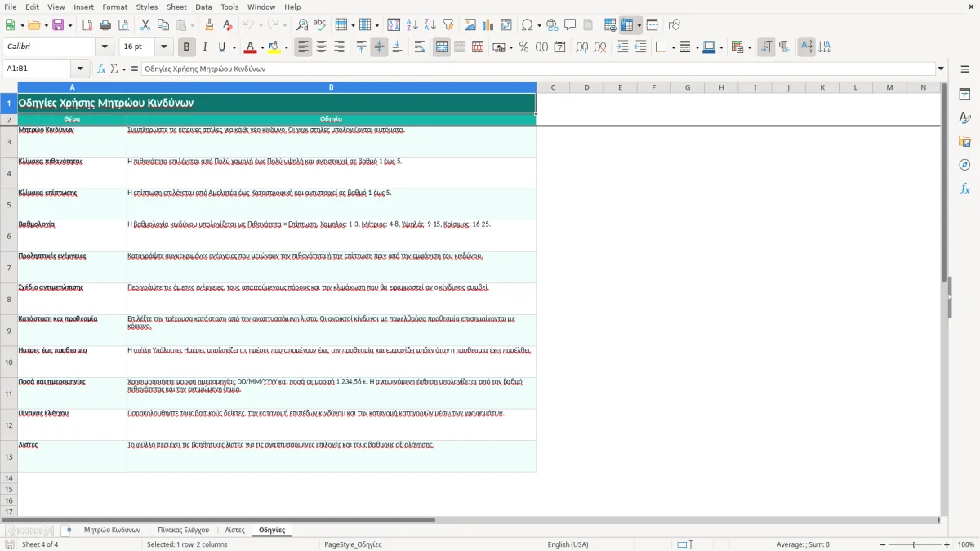Open sidebar Properties panel
This screenshot has width=980, height=551.
pos(964,94)
